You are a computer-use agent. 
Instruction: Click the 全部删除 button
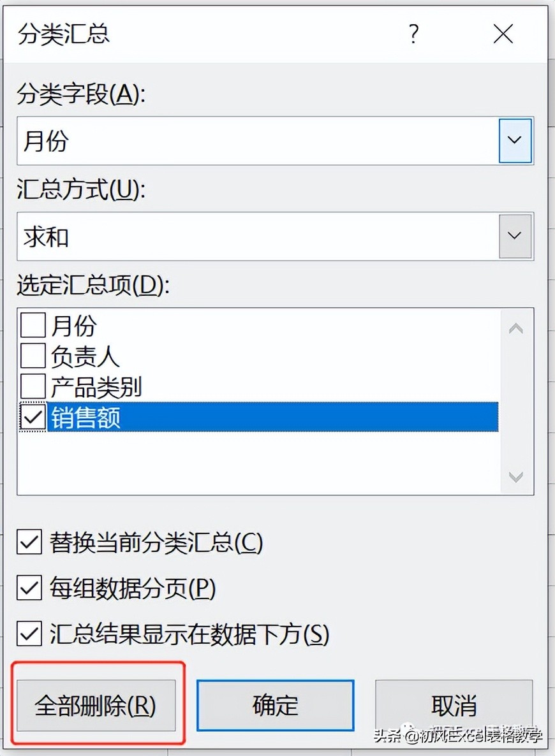tap(96, 705)
